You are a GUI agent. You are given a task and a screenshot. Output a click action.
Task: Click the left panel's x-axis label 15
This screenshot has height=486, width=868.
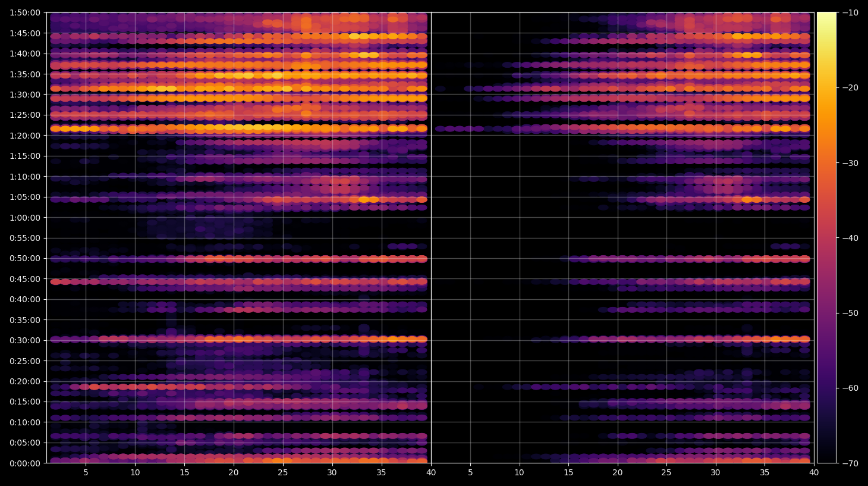(184, 473)
